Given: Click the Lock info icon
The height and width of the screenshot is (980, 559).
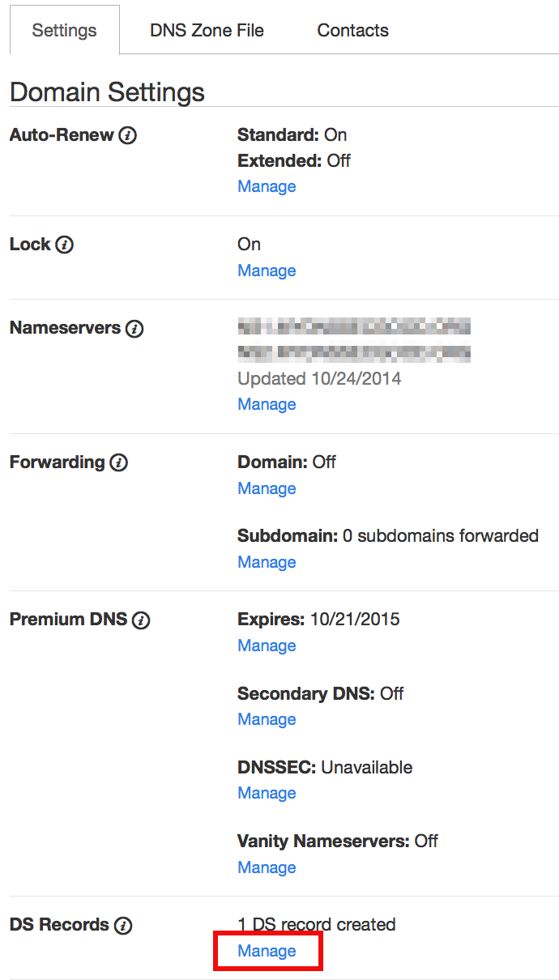Looking at the screenshot, I should [65, 245].
